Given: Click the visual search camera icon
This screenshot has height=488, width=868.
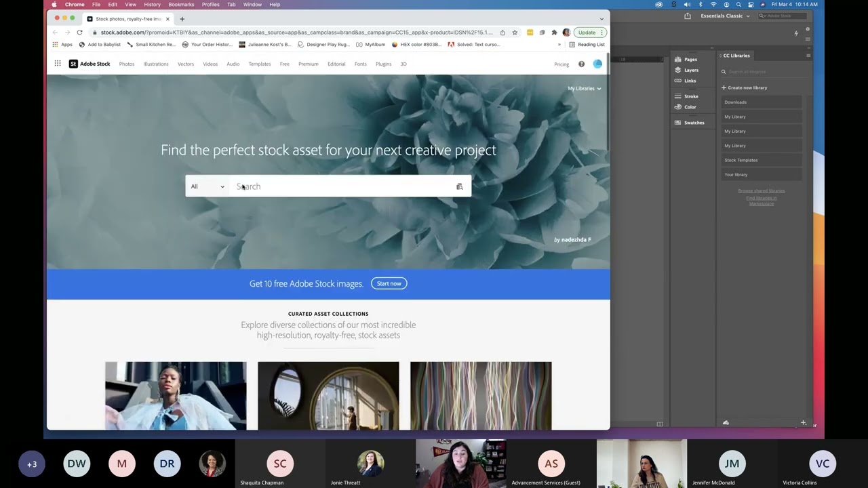Looking at the screenshot, I should [459, 186].
